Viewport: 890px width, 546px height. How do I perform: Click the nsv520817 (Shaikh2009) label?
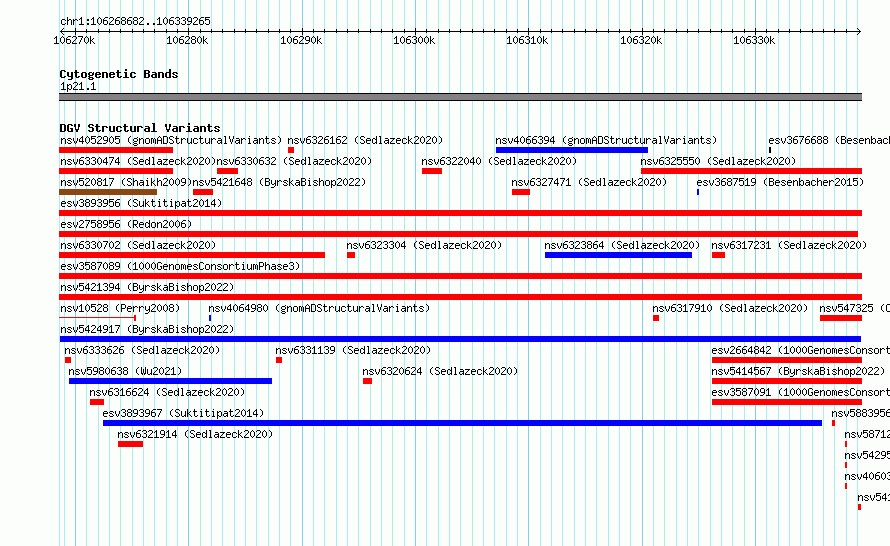126,182
